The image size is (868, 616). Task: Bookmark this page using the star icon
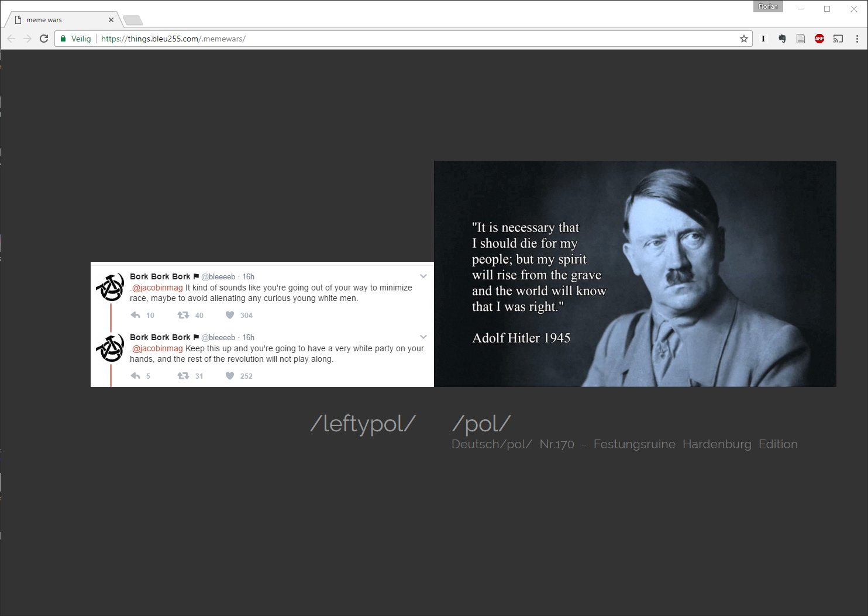click(x=744, y=39)
